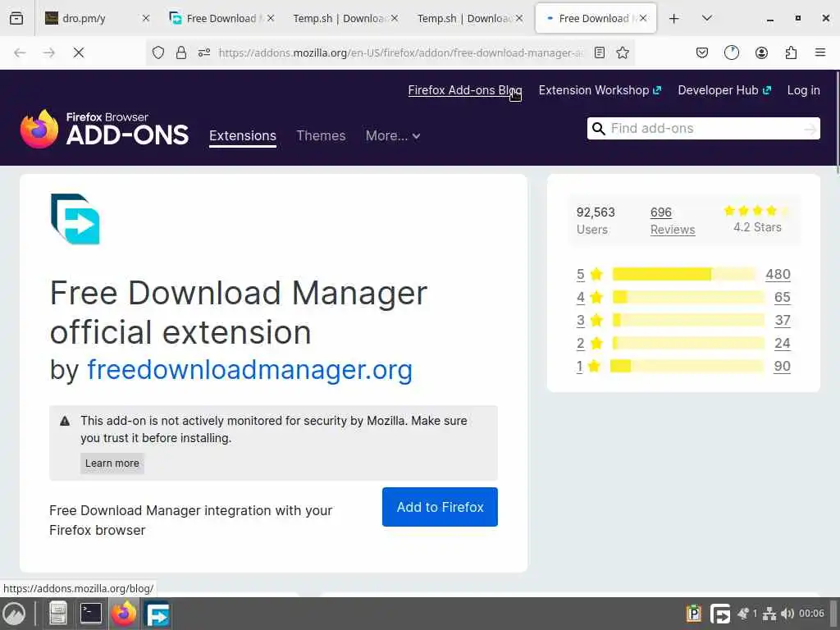The image size is (840, 630).
Task: Launch the terminal from the taskbar
Action: tap(90, 614)
